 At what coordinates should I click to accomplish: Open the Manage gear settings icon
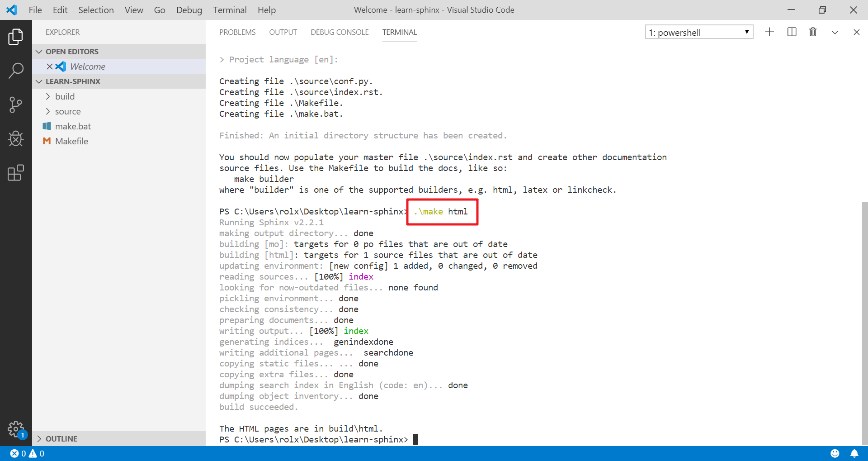(x=16, y=428)
